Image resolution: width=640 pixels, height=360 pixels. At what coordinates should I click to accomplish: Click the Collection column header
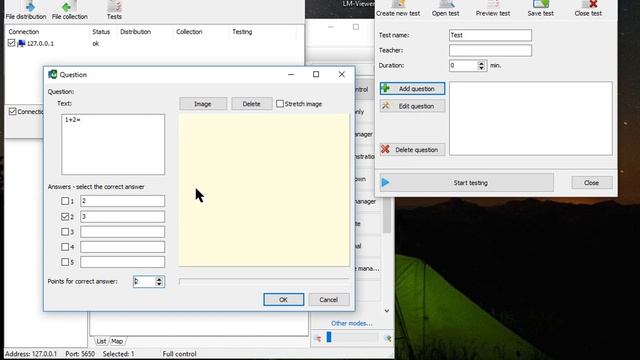tap(189, 31)
